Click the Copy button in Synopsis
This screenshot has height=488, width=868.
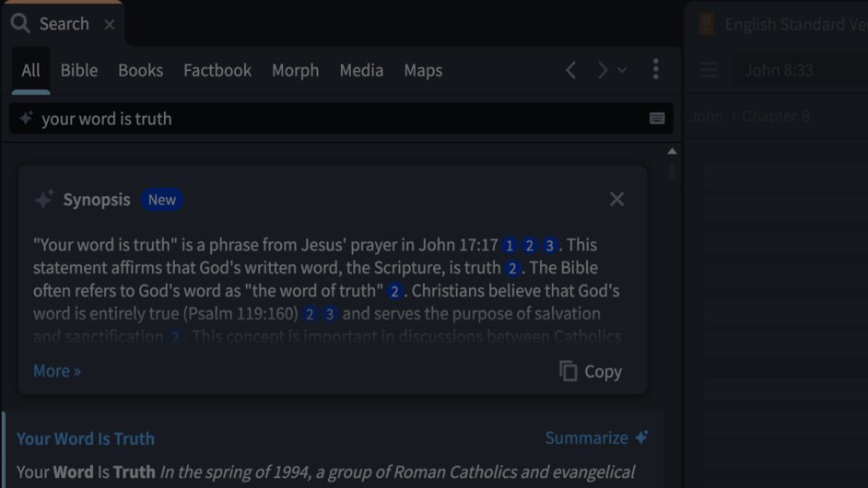point(591,371)
